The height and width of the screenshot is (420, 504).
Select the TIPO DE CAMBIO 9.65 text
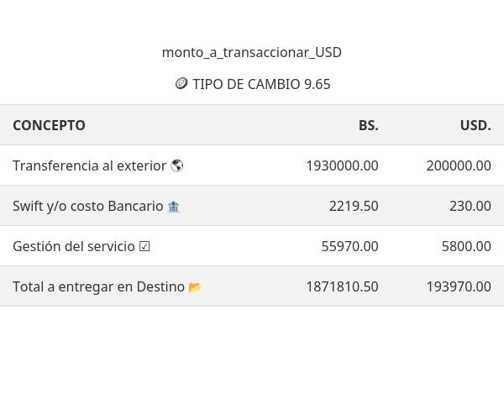pos(261,84)
